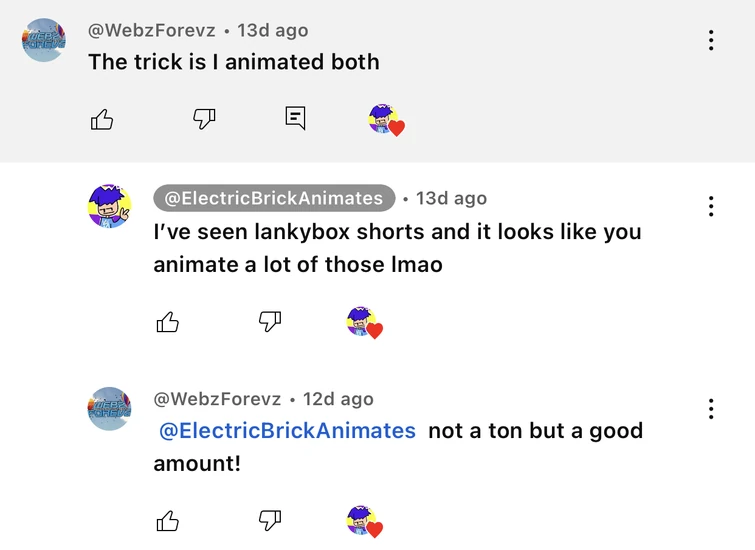The image size is (755, 550).
Task: Open ElectricBrickAnimates profile picture
Action: [x=110, y=206]
